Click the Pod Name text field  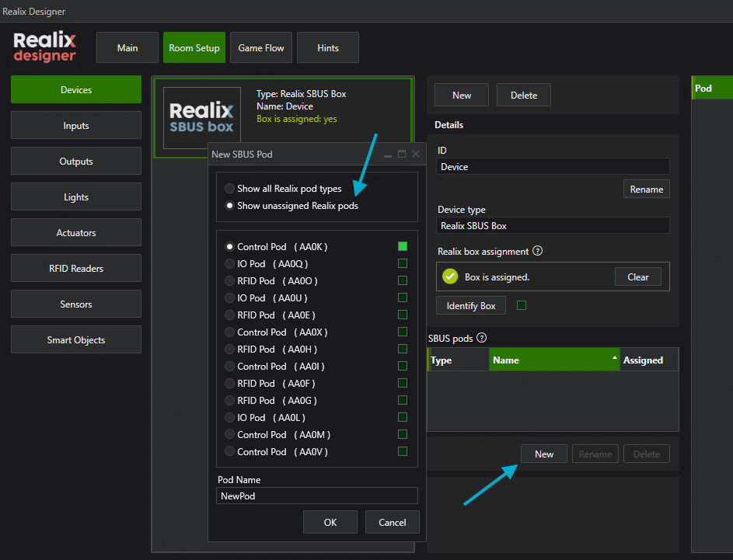coord(317,496)
